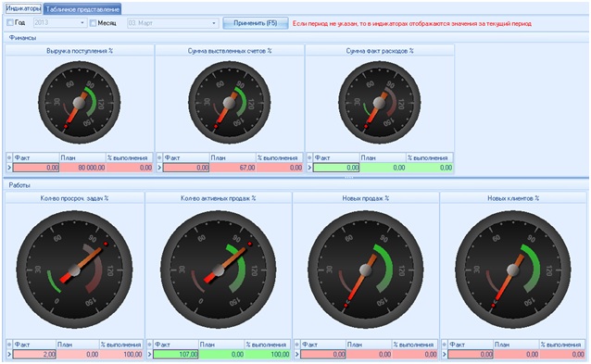Click the Новых клиентов % gauge
This screenshot has width=591, height=364.
[x=513, y=270]
